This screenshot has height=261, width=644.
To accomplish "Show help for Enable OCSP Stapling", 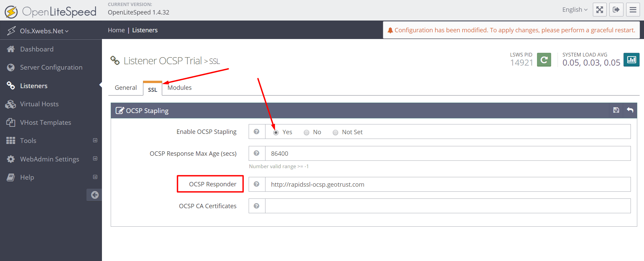I will pos(257,132).
